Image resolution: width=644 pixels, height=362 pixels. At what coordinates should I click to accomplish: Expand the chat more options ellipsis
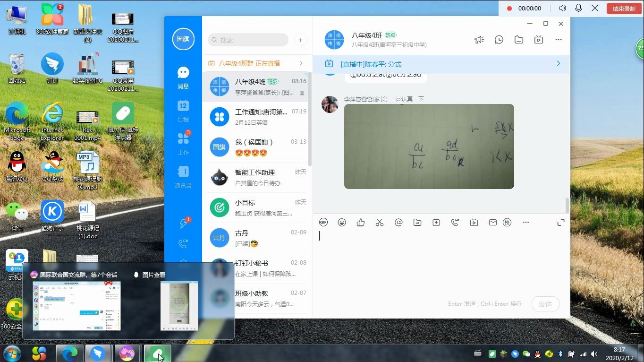click(x=559, y=40)
